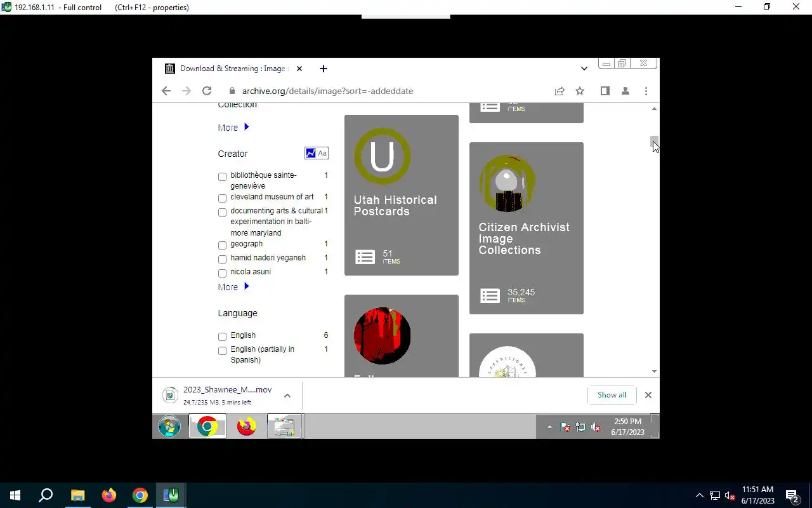Open the side panel icon
812x508 pixels.
[x=605, y=91]
